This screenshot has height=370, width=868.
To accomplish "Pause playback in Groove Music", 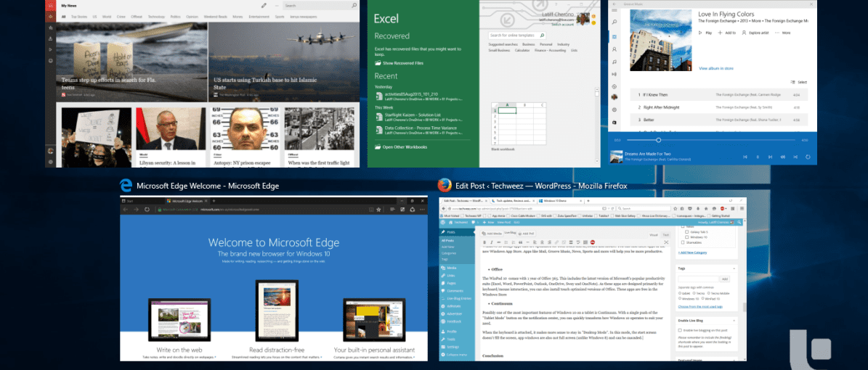I will click(758, 157).
